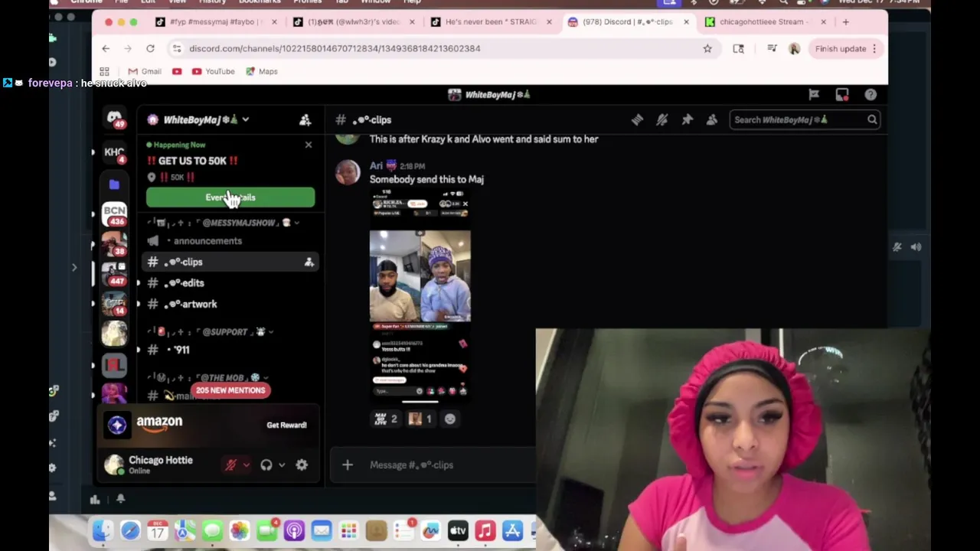Open the Discord help question mark icon
The width and height of the screenshot is (980, 551).
coord(871,95)
